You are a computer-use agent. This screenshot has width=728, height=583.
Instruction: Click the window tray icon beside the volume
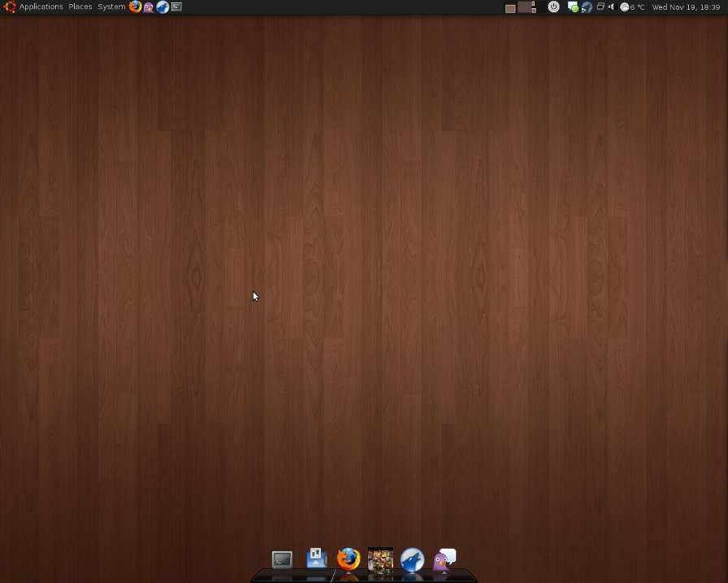point(600,7)
